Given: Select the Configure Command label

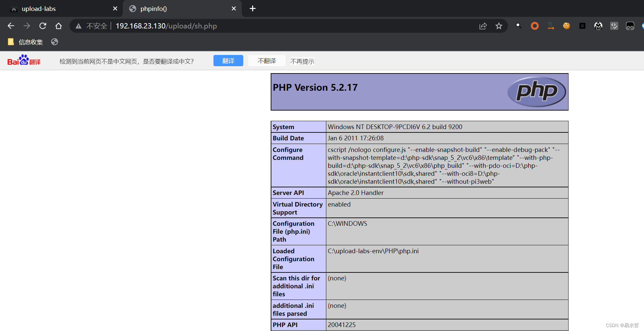Looking at the screenshot, I should [x=299, y=165].
